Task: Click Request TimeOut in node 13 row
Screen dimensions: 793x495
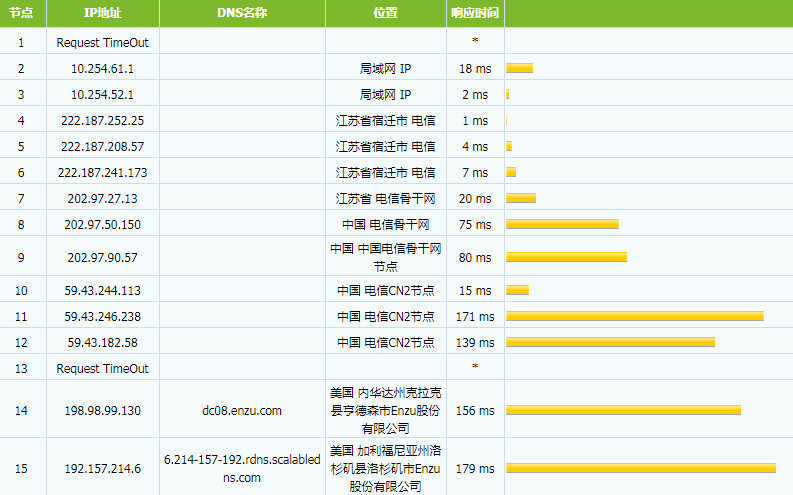Action: pyautogui.click(x=103, y=369)
